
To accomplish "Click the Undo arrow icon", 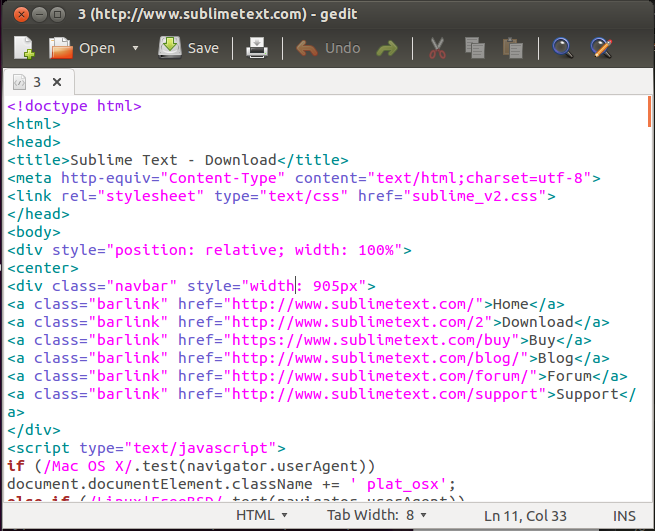I will pyautogui.click(x=307, y=48).
